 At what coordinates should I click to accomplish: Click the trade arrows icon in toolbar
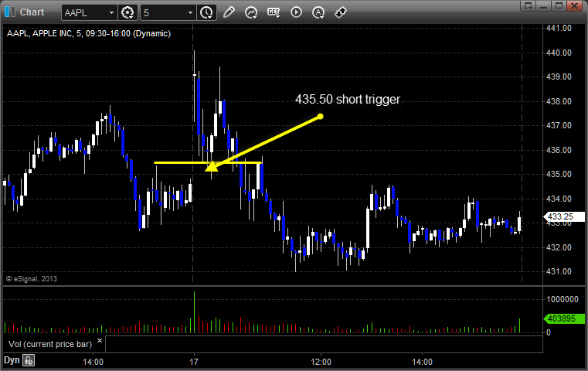(x=341, y=12)
